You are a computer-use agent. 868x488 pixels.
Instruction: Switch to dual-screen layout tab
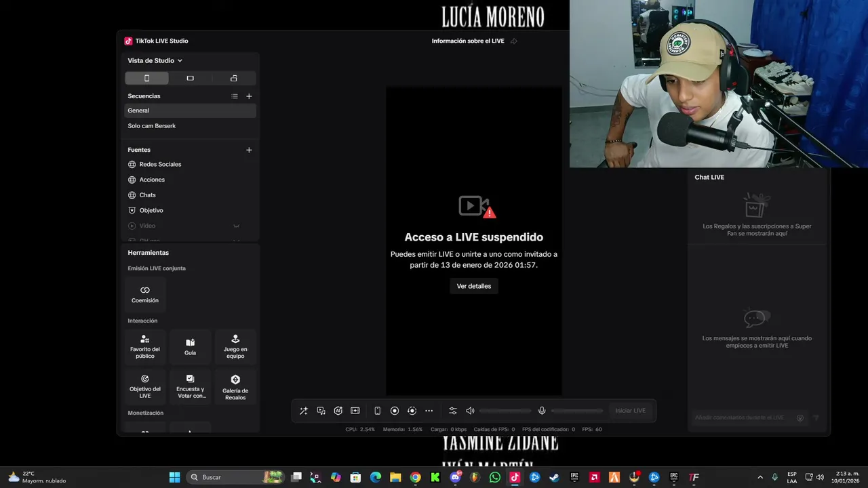point(233,78)
